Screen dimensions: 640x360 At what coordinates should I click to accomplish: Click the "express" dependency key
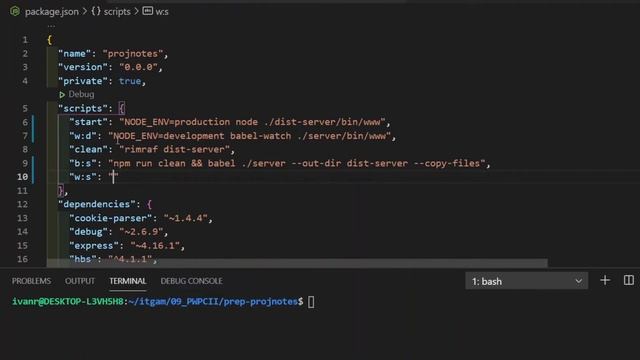pyautogui.click(x=94, y=245)
